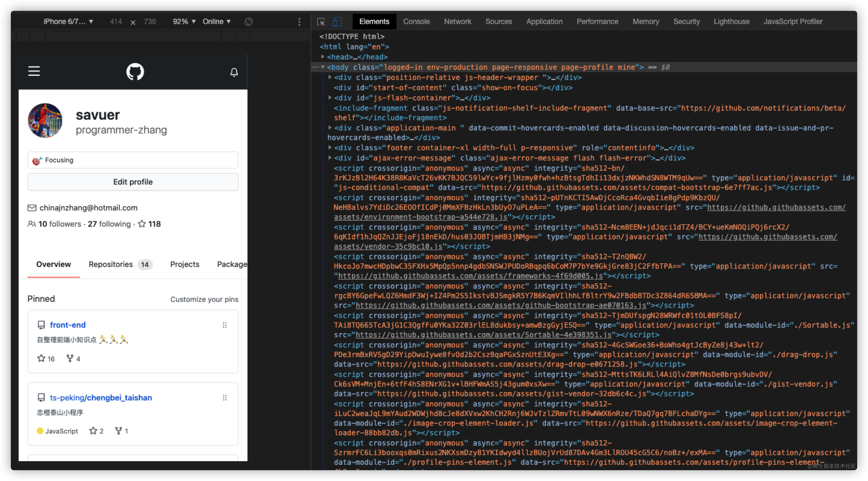Image resolution: width=868 pixels, height=481 pixels.
Task: Expand the head element node
Action: pos(323,57)
